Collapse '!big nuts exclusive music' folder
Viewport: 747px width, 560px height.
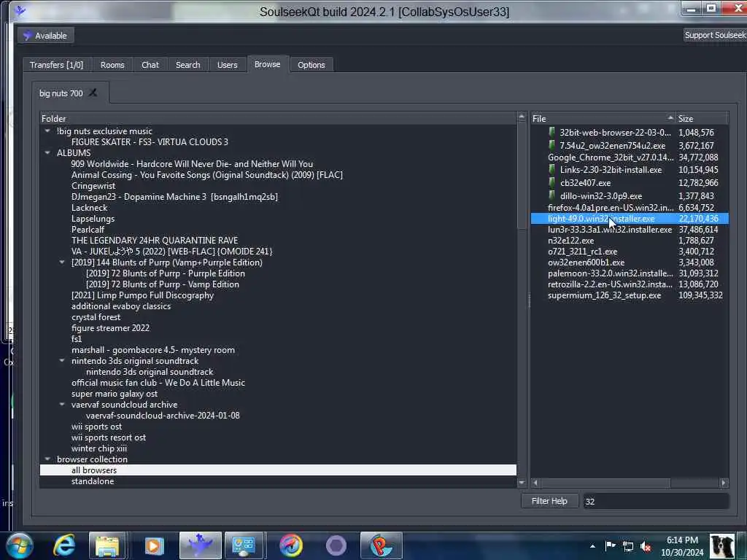coord(47,131)
